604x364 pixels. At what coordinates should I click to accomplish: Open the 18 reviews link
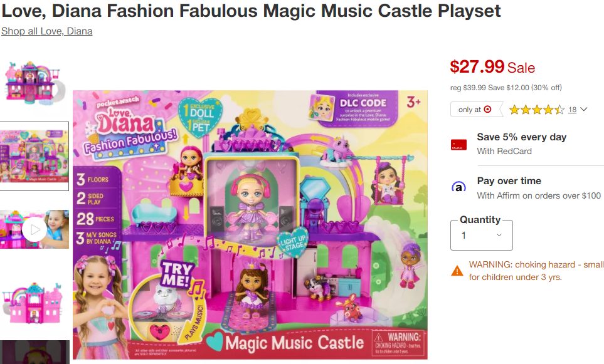point(572,110)
